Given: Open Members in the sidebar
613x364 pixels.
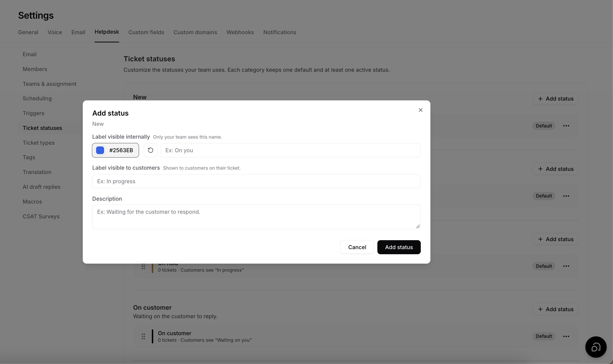Looking at the screenshot, I should click(x=35, y=69).
